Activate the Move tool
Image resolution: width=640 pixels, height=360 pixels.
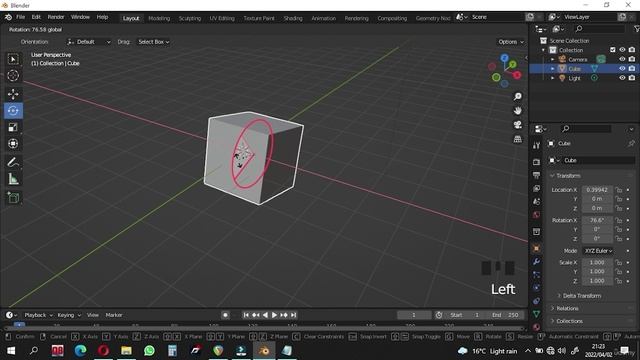13,94
